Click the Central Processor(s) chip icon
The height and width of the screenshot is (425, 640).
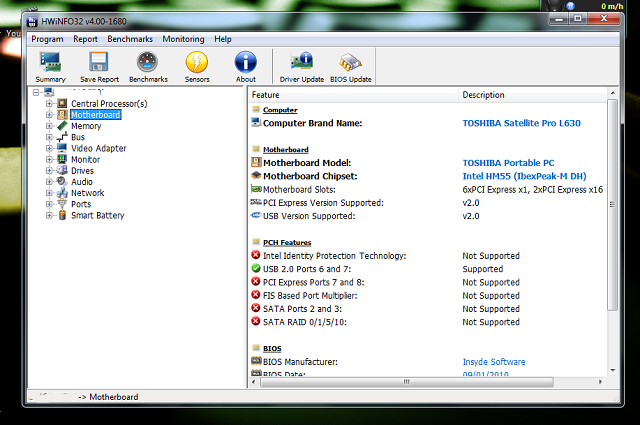click(62, 103)
